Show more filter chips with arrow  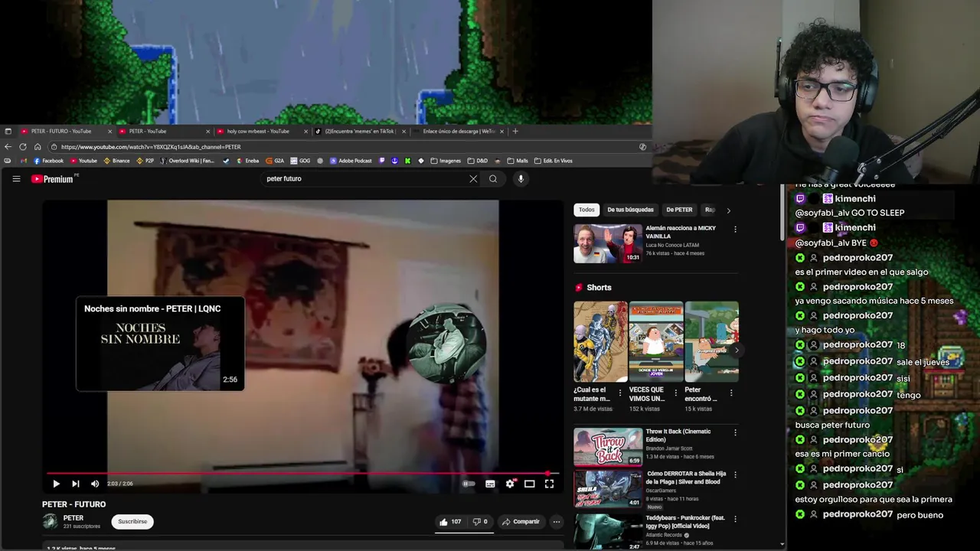click(728, 210)
